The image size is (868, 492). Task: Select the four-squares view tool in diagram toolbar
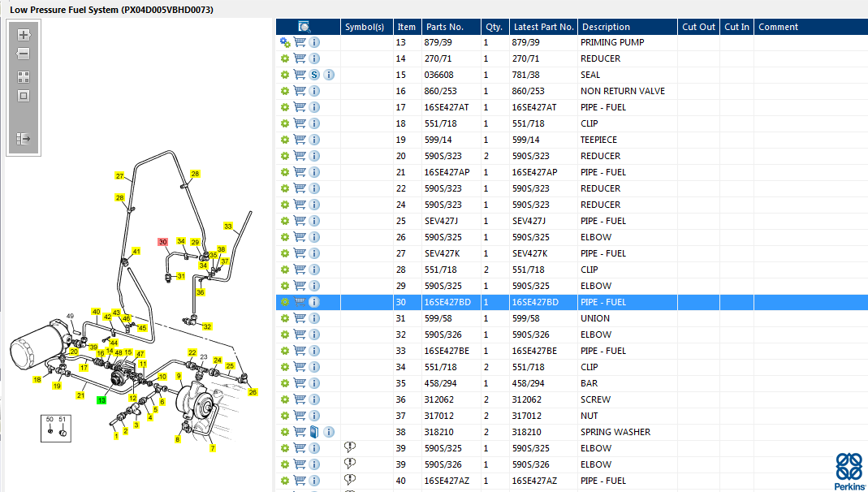pyautogui.click(x=24, y=77)
